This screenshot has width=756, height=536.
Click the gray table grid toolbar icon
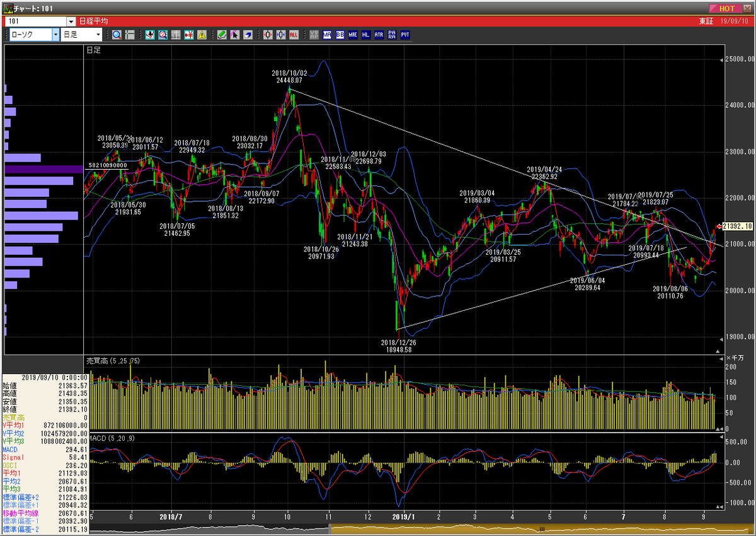(175, 35)
